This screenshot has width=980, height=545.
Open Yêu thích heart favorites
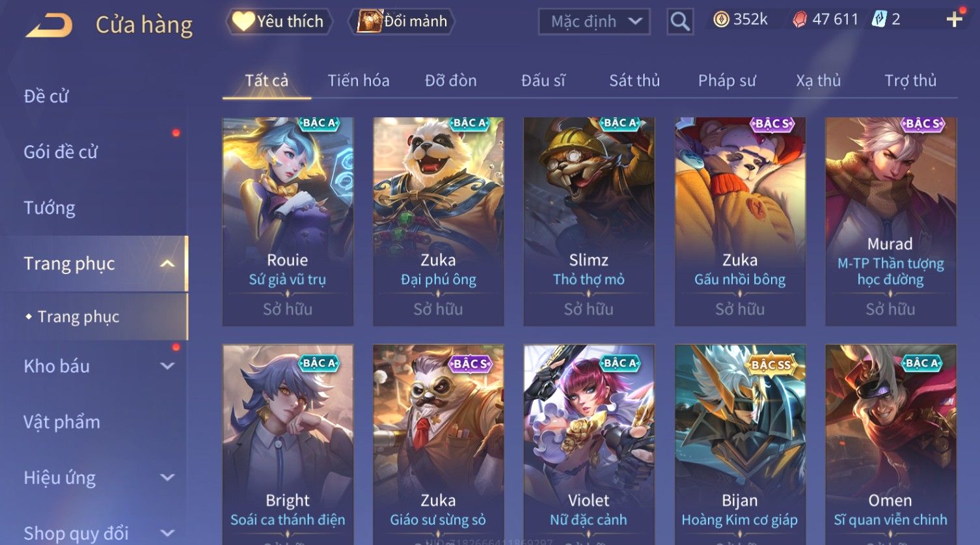[279, 21]
